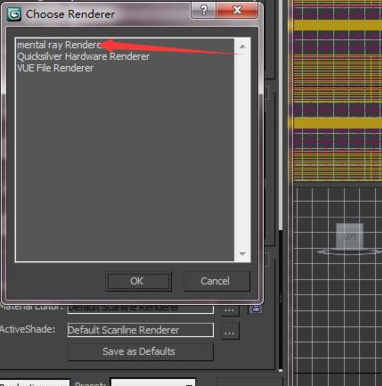This screenshot has height=386, width=382.
Task: Open the render target dropdown at bottom-left
Action: coord(35,383)
